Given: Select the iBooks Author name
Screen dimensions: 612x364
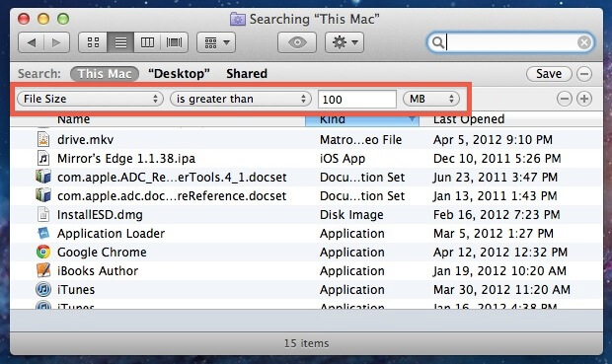Looking at the screenshot, I should tap(98, 270).
